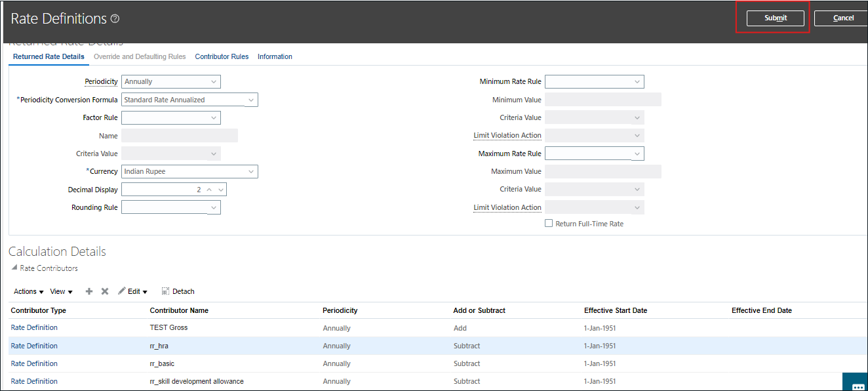Open the TEST Gross Rate Definition link
This screenshot has width=868, height=391.
click(x=34, y=327)
